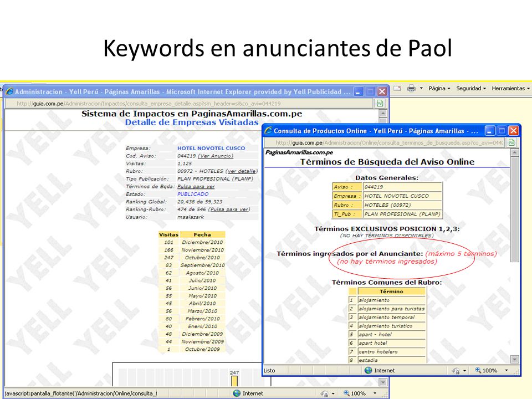This screenshot has width=532, height=399.
Task: Click protected mode icon in Administracion status bar
Action: (324, 393)
